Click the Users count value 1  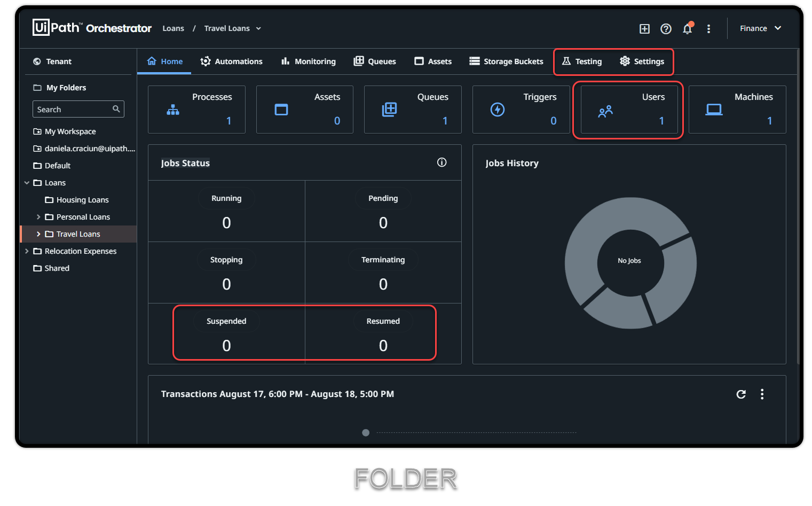click(x=661, y=121)
